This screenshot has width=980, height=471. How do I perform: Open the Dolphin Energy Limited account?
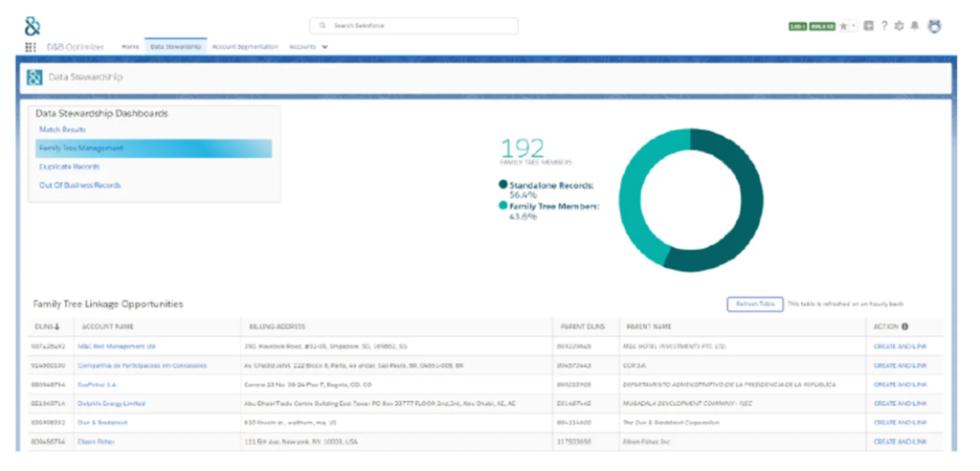pos(111,403)
